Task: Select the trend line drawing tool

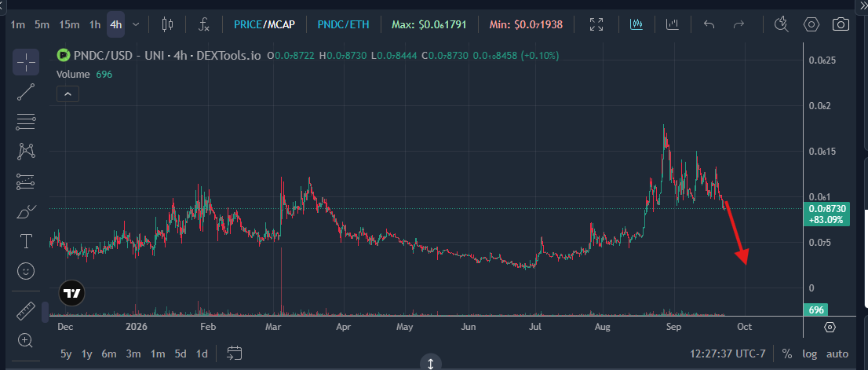Action: click(x=26, y=92)
